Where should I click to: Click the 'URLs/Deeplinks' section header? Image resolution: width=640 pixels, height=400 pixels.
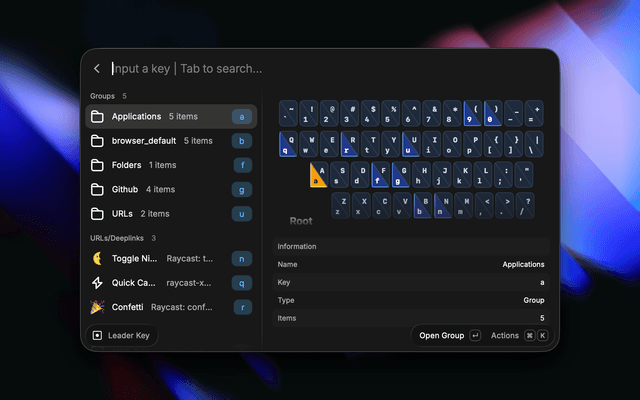[x=117, y=238]
